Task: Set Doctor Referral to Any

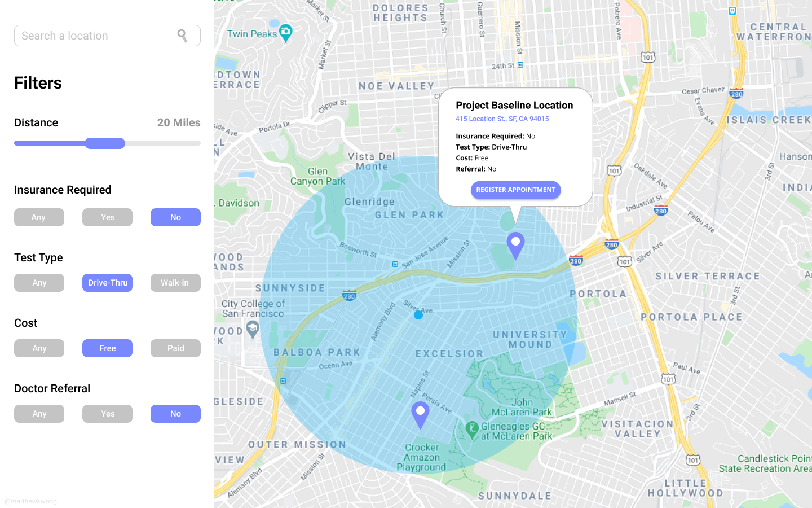Action: 39,414
